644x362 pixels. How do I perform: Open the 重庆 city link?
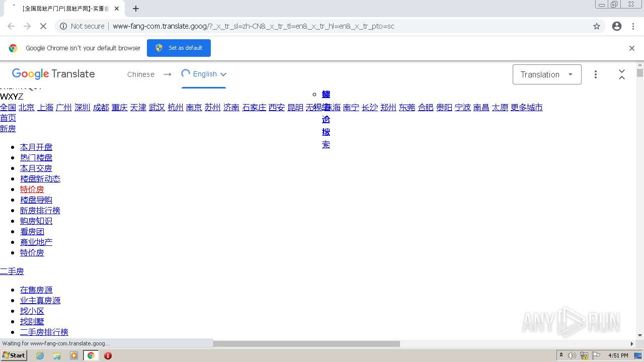click(x=120, y=107)
